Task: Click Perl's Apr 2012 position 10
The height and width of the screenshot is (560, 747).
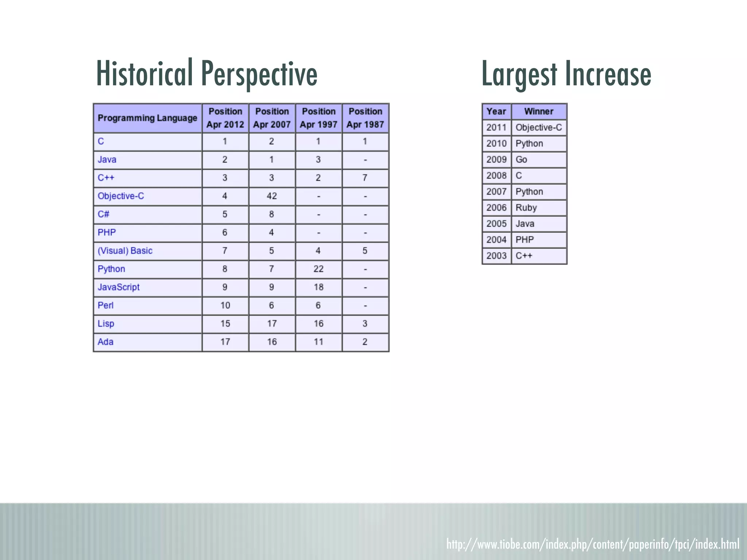Action: tap(225, 306)
